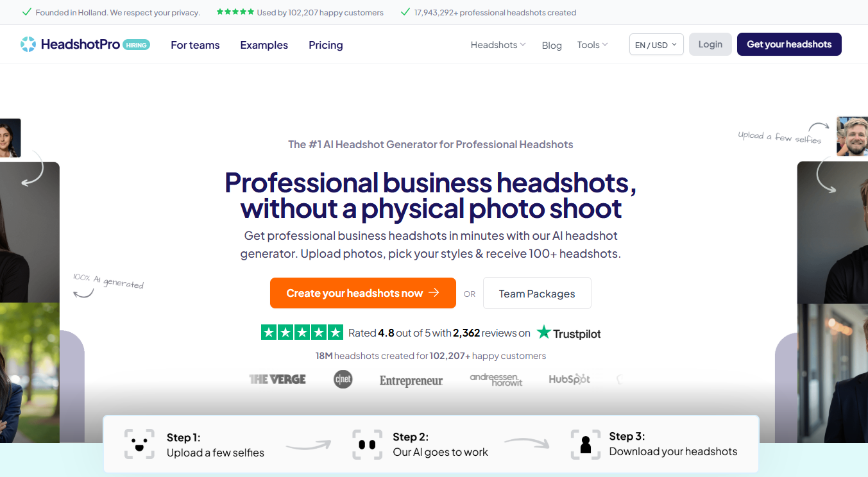Click the Team Packages button
The width and height of the screenshot is (868, 477).
pos(537,294)
